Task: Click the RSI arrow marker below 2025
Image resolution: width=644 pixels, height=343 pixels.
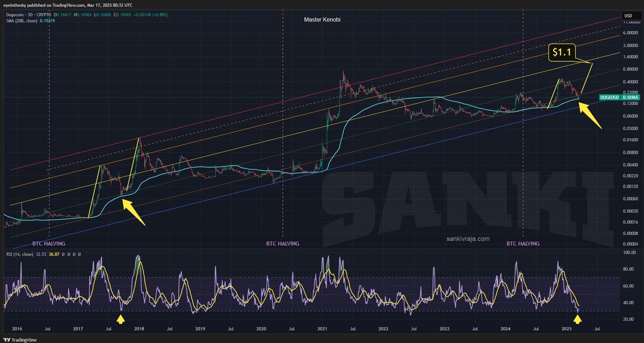Action: pyautogui.click(x=577, y=319)
